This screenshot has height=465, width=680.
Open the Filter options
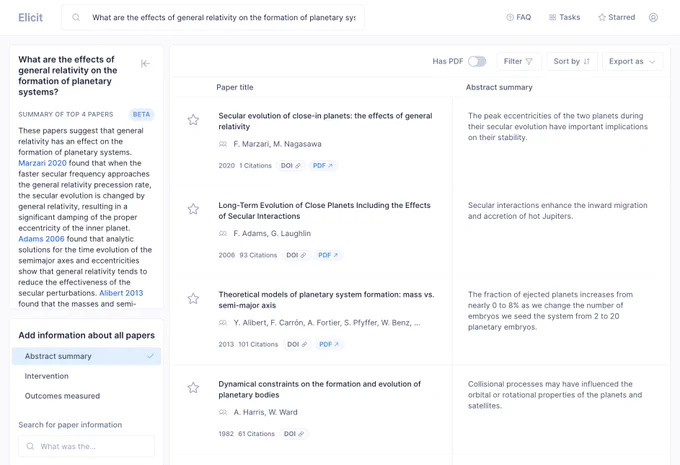pyautogui.click(x=518, y=62)
